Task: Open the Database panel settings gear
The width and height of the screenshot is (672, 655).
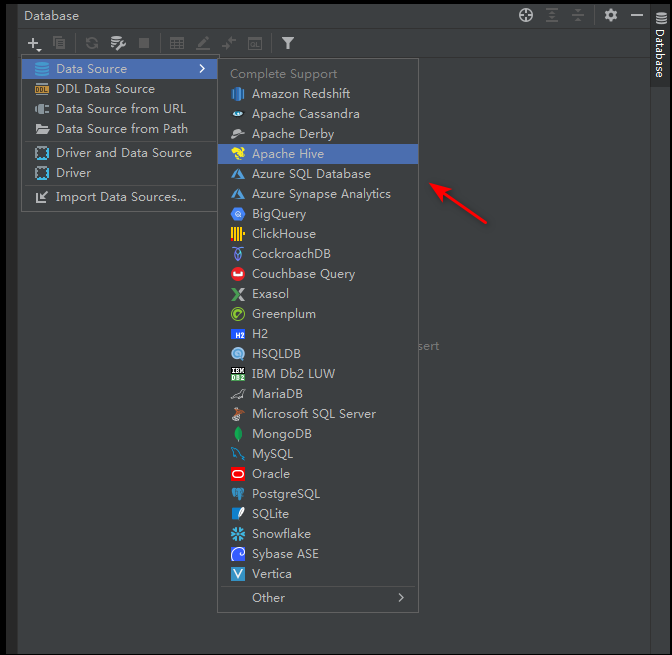Action: [611, 15]
